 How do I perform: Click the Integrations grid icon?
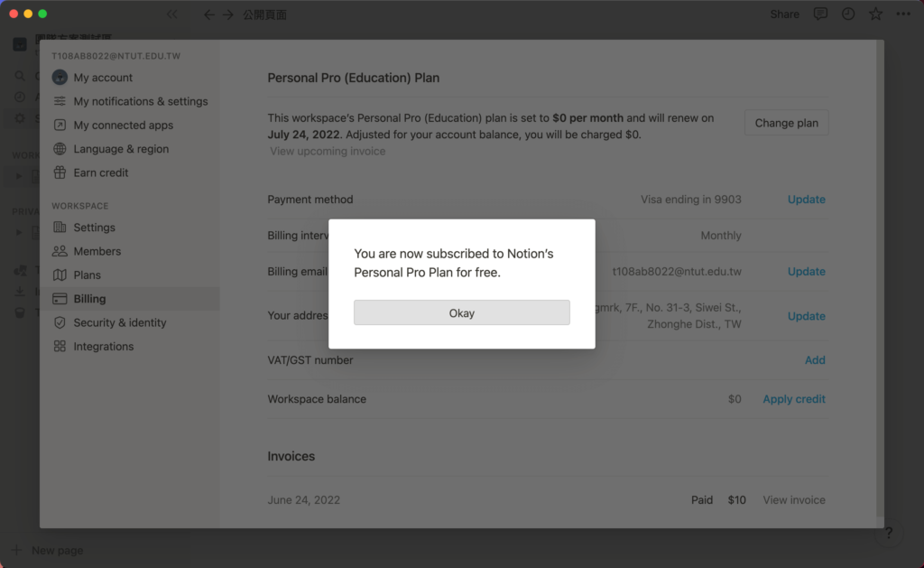point(60,346)
